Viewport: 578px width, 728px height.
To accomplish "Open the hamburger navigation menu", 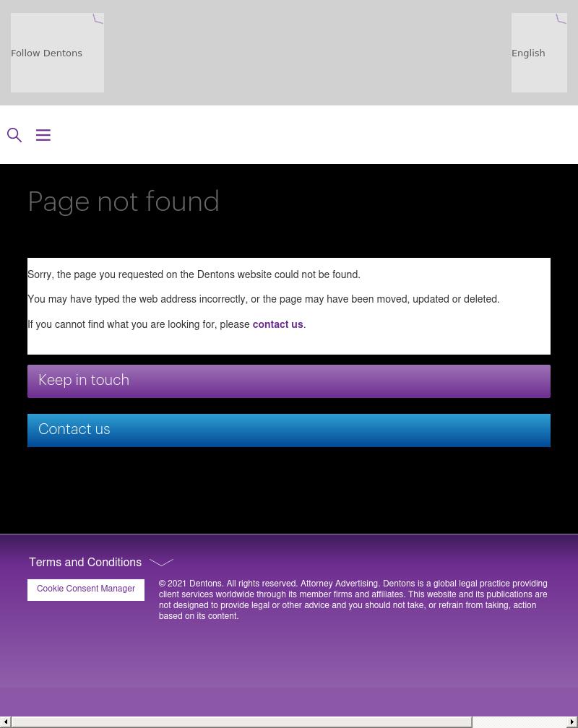I will (x=43, y=135).
